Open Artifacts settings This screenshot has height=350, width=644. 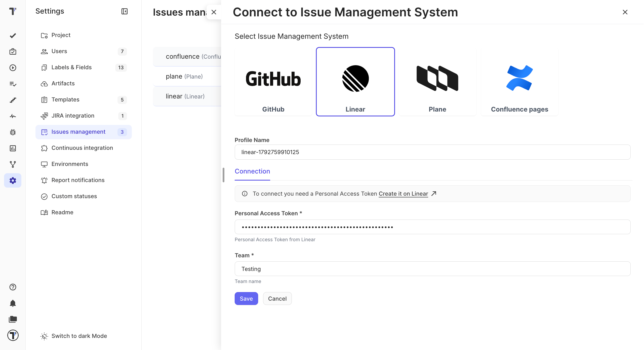pyautogui.click(x=84, y=84)
